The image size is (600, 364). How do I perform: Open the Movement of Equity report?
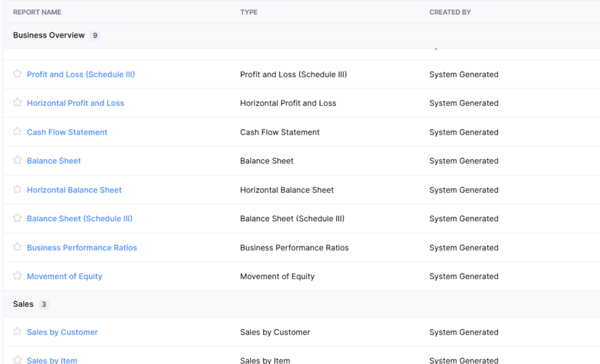pos(64,276)
